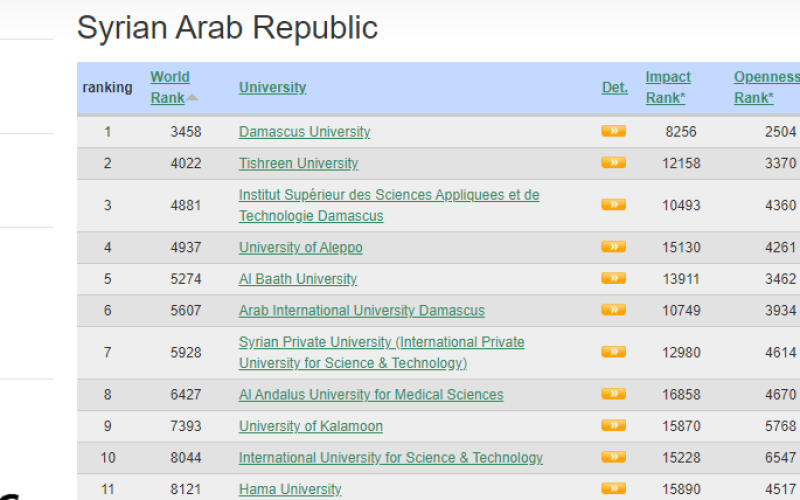Viewport: 800px width, 500px height.
Task: Open Tishreen University page link
Action: pos(298,163)
